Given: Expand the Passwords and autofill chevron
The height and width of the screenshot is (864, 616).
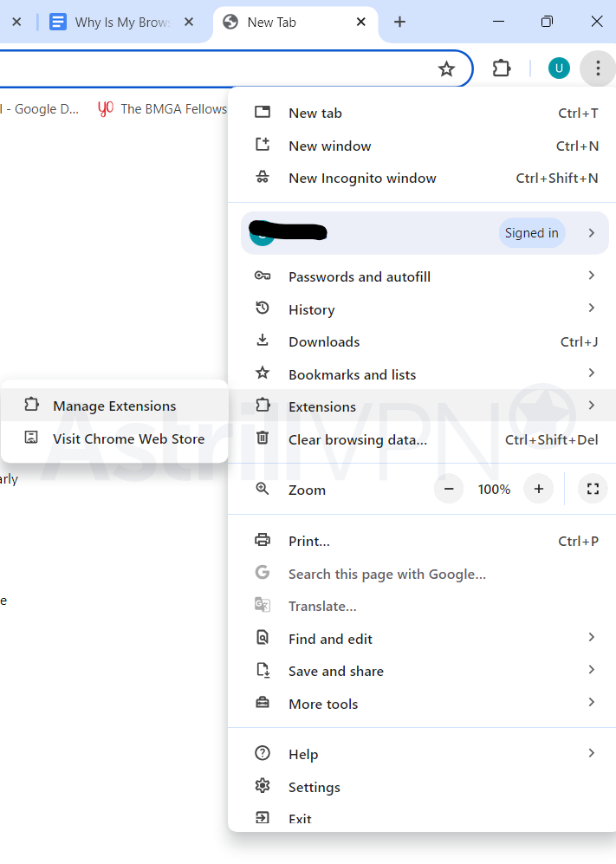Looking at the screenshot, I should [x=592, y=276].
